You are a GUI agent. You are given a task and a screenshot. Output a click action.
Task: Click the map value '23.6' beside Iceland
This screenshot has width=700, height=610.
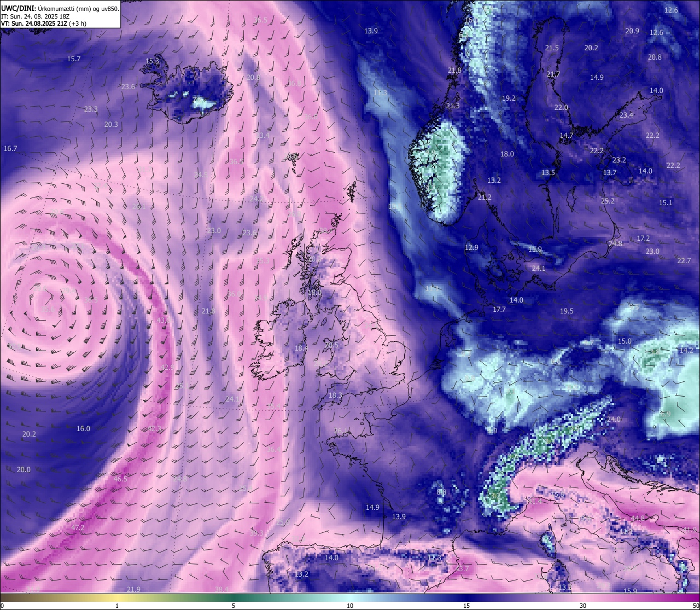(x=128, y=86)
